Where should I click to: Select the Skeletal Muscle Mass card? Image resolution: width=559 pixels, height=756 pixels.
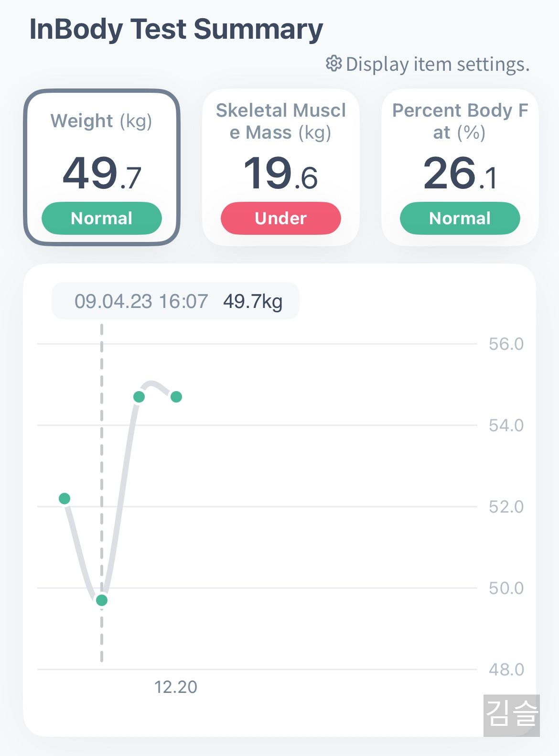pos(281,167)
